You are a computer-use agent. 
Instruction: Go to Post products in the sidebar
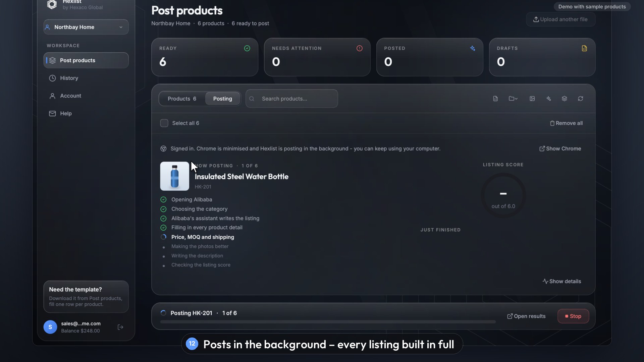click(86, 60)
